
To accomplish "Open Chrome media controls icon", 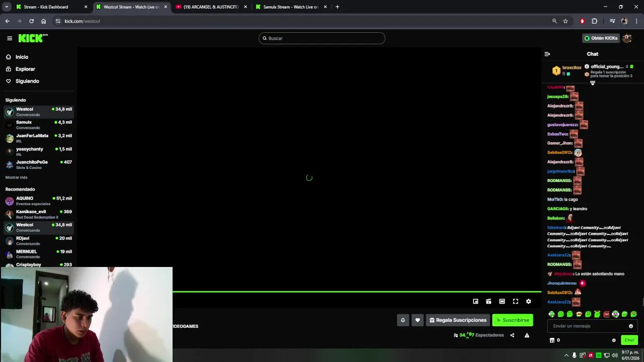I will click(x=612, y=21).
